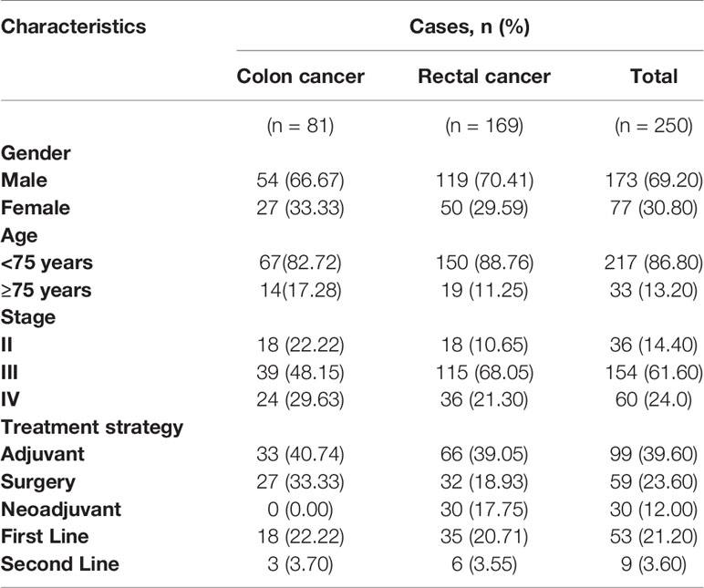Click the Characteristics column header
Screen dimensions: 704x588
click(73, 26)
